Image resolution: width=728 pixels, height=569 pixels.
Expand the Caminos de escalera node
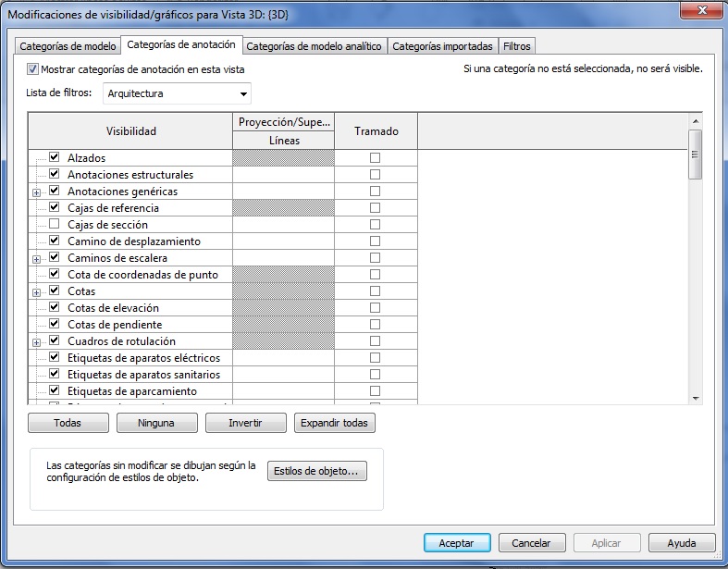click(37, 259)
